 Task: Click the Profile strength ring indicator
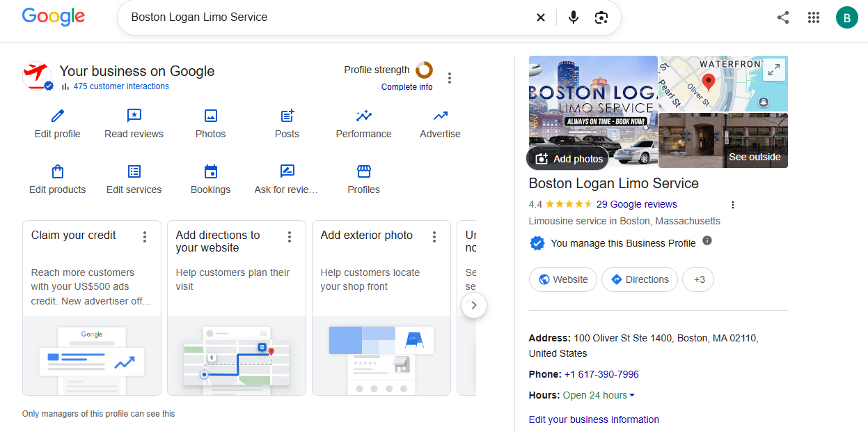[x=424, y=70]
